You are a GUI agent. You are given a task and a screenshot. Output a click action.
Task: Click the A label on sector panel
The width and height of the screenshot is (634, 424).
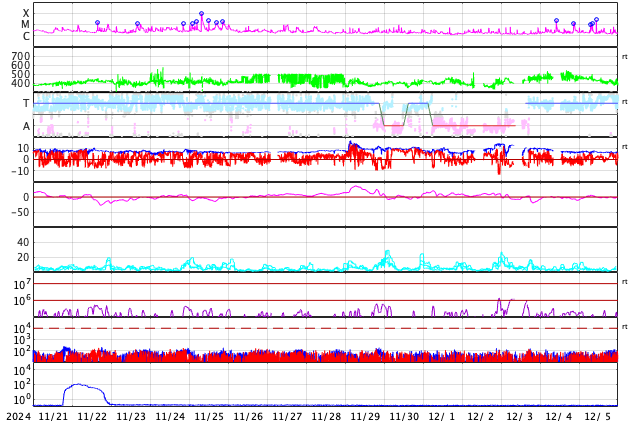coord(26,126)
